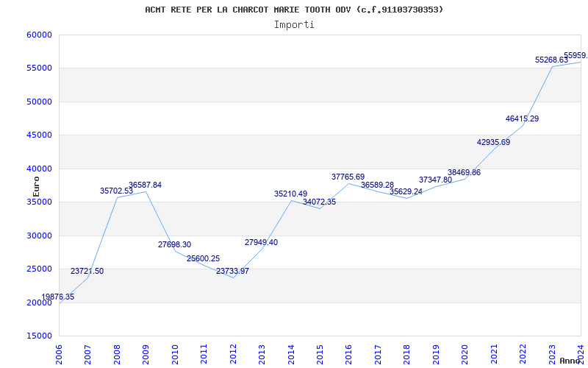
Task: Select the data label 27949.40
Action: tap(262, 243)
